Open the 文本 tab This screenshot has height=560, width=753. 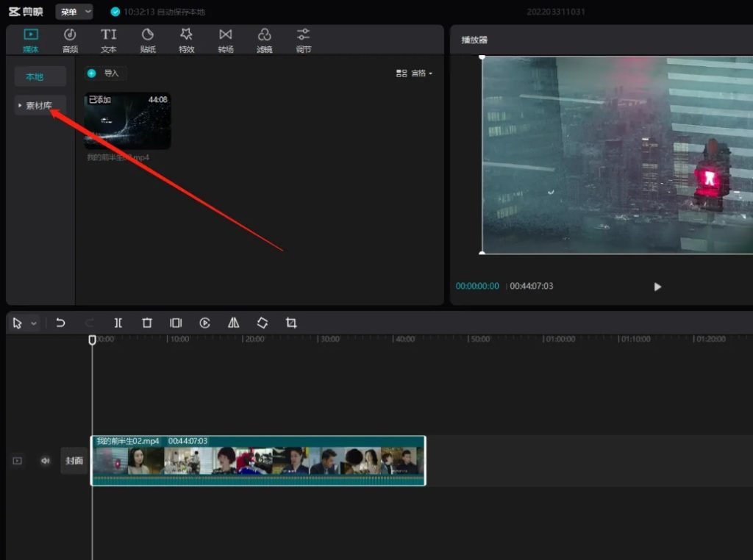pos(109,40)
